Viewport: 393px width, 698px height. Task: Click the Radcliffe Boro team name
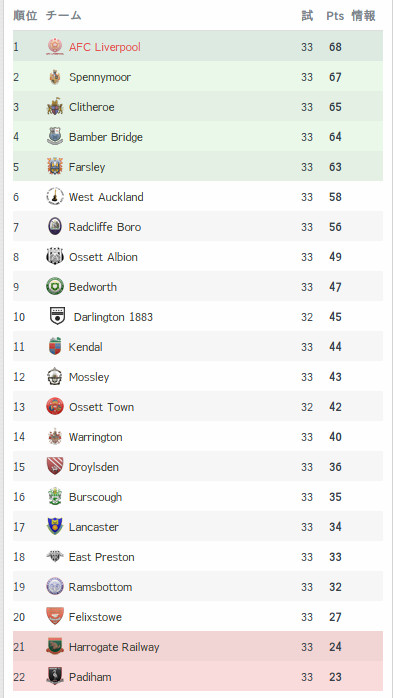(x=105, y=227)
